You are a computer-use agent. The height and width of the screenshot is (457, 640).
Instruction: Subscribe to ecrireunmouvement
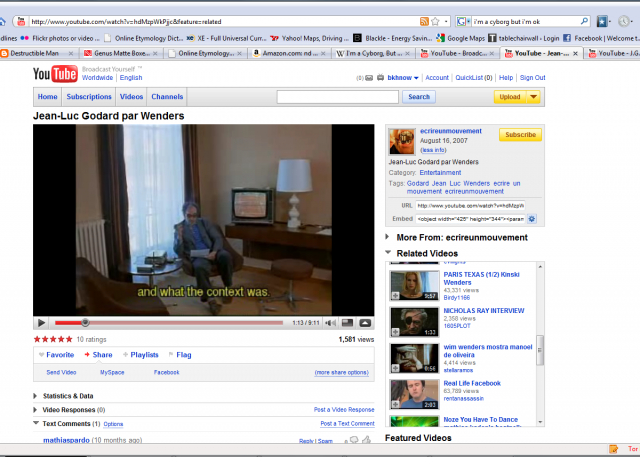tap(520, 135)
